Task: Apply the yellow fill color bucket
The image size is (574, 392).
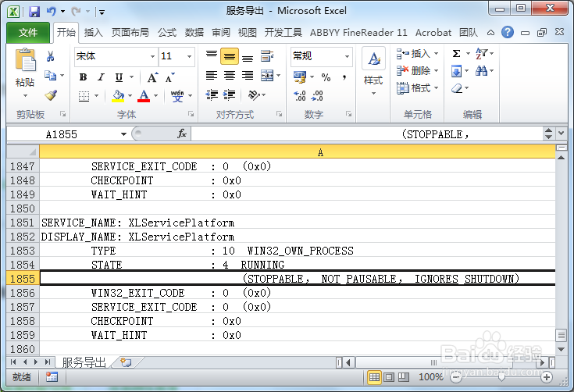Action: pyautogui.click(x=118, y=96)
